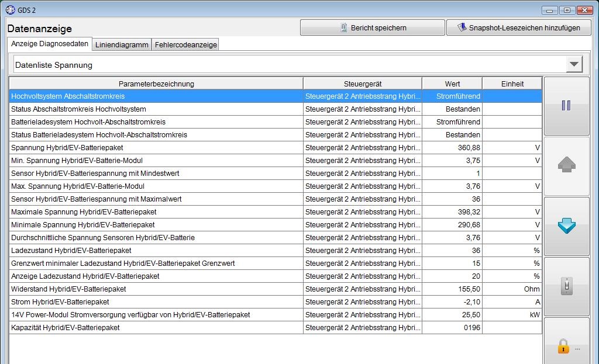Click Bericht speichern button
This screenshot has width=599, height=364.
[x=373, y=27]
